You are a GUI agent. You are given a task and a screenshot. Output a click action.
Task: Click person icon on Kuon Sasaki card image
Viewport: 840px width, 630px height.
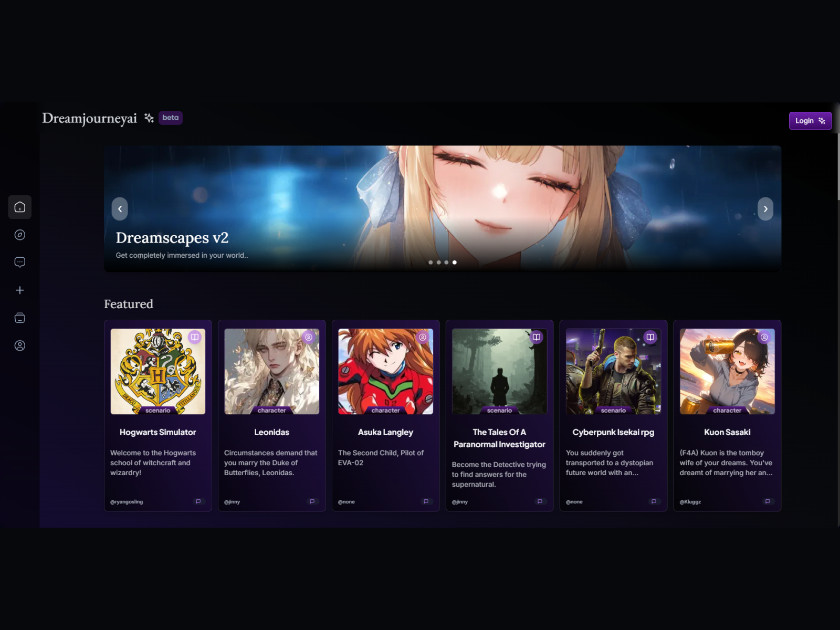tap(764, 337)
